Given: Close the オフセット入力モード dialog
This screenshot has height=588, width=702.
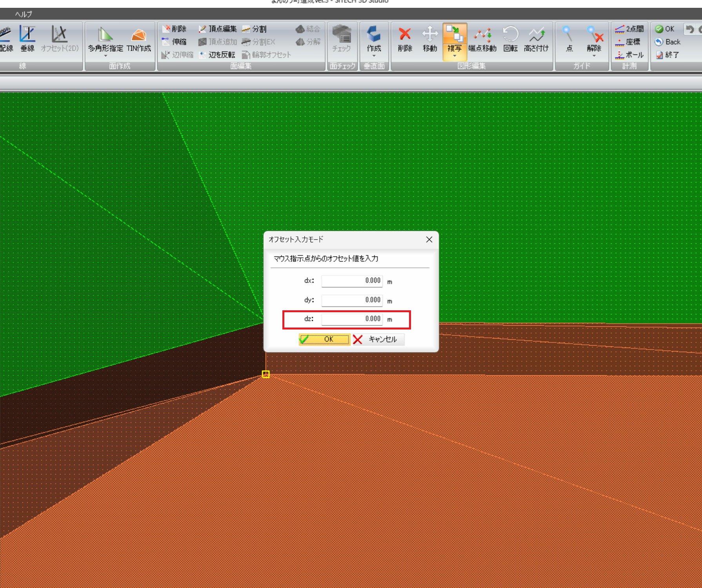Looking at the screenshot, I should click(x=429, y=239).
